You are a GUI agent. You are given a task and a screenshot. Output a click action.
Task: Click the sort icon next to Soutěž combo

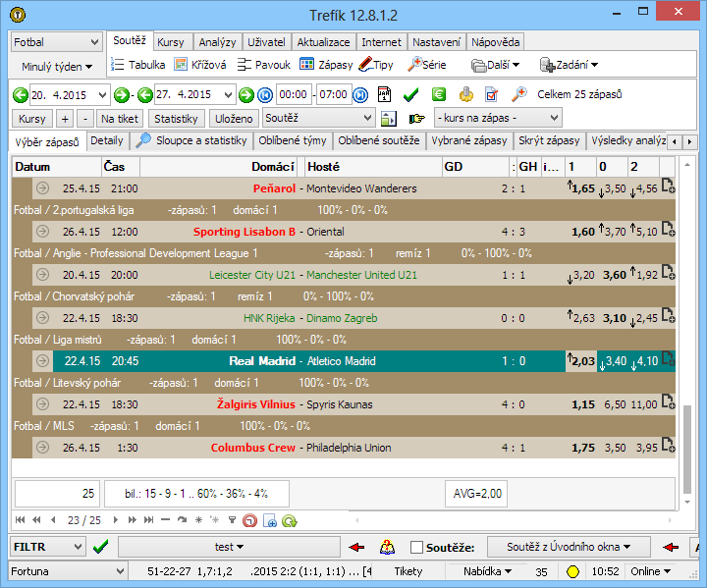coord(388,119)
